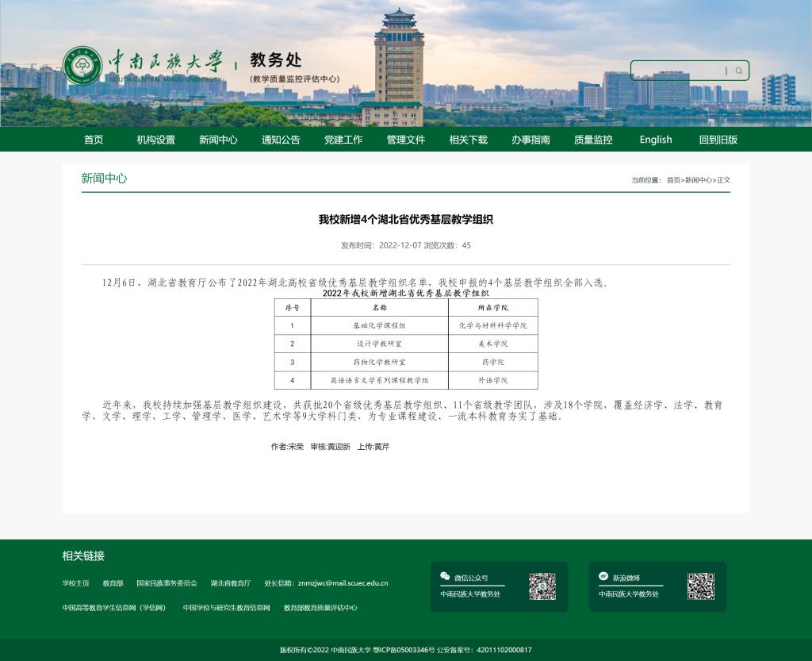Click the search magnifier icon
Viewport: 812px width, 661px height.
click(739, 71)
